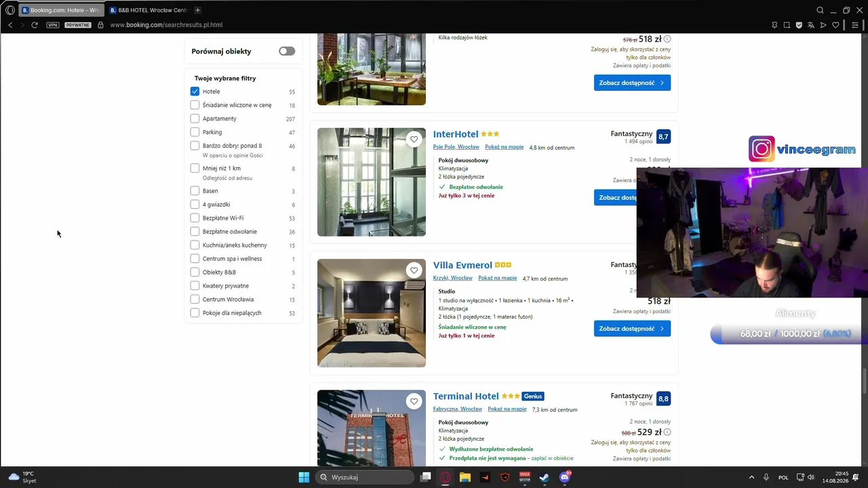This screenshot has height=488, width=868.
Task: Click the InterHotel room photo thumbnail
Action: point(372,182)
